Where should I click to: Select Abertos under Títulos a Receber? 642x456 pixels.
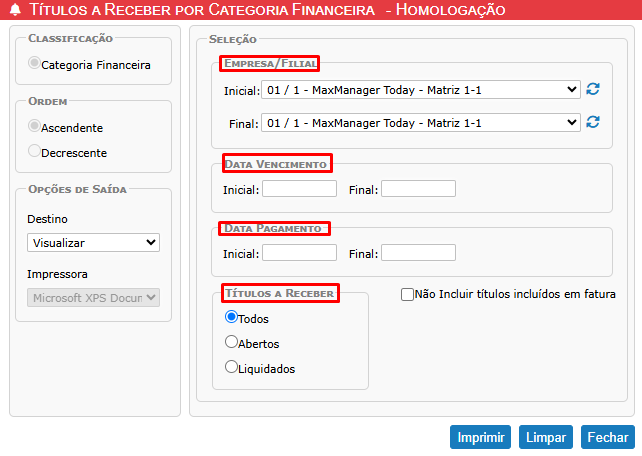pos(232,342)
